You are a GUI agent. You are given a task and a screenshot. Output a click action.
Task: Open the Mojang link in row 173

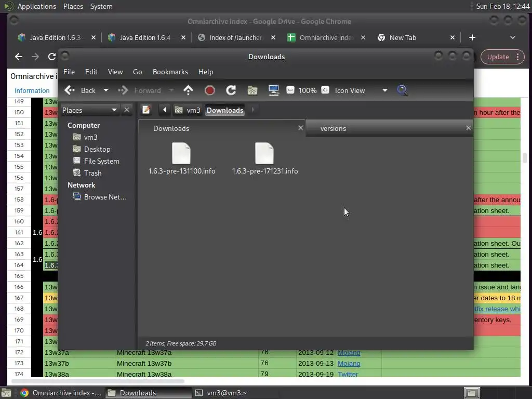349,363
